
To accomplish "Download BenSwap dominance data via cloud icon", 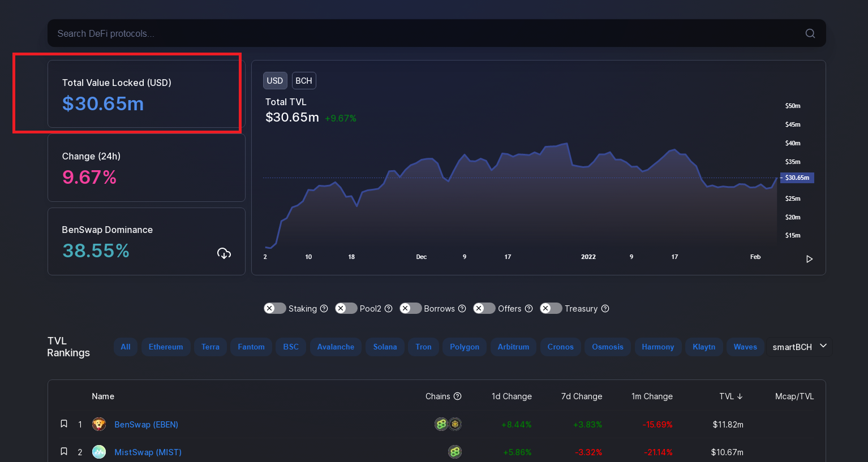I will [224, 253].
